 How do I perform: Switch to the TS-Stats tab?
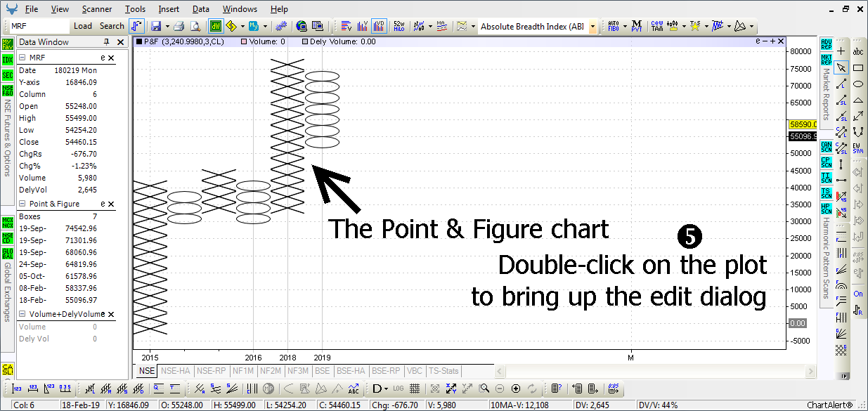pyautogui.click(x=443, y=371)
